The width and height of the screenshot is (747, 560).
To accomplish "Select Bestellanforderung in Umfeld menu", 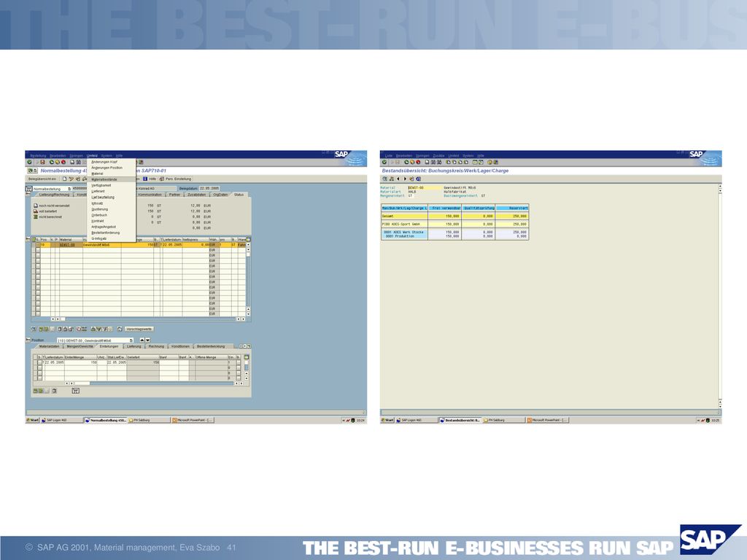I will [105, 233].
